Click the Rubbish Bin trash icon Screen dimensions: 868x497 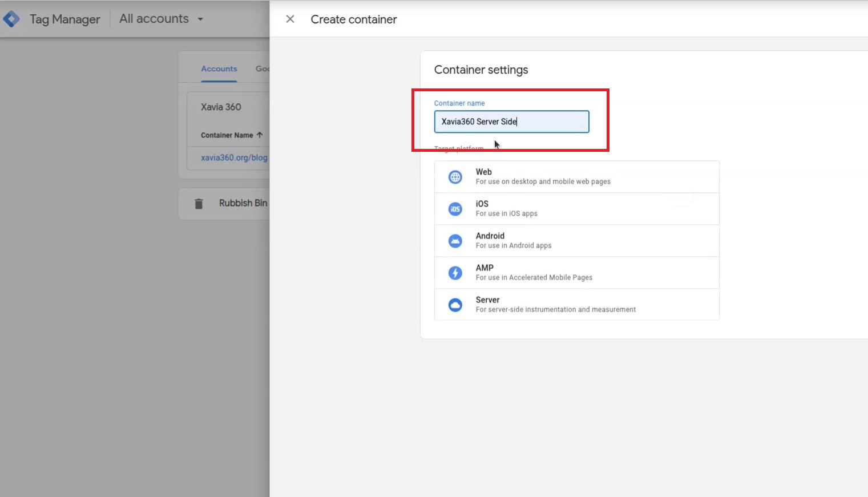[x=199, y=204]
